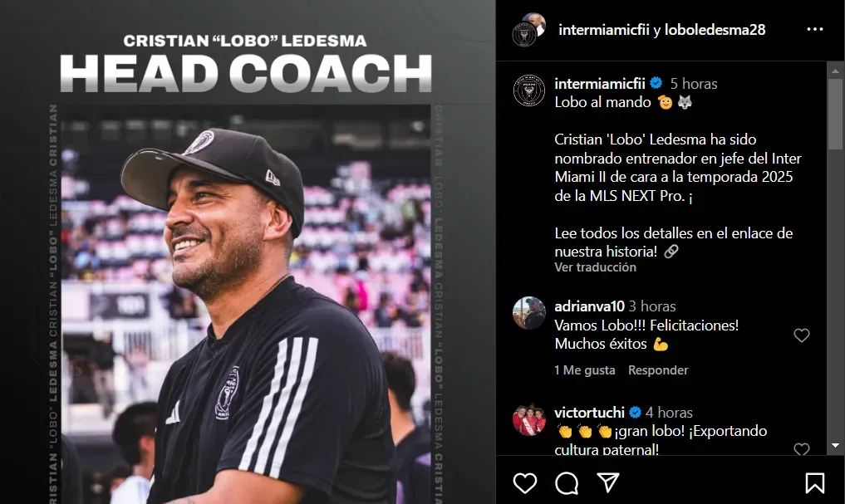This screenshot has height=504, width=845.
Task: Like the post with the heart icon
Action: (524, 483)
